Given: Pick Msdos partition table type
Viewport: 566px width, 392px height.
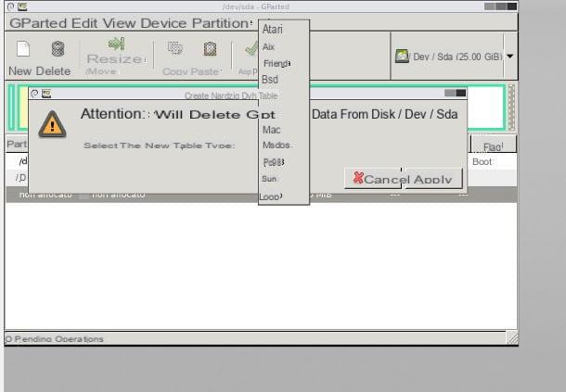Looking at the screenshot, I should pyautogui.click(x=284, y=145).
